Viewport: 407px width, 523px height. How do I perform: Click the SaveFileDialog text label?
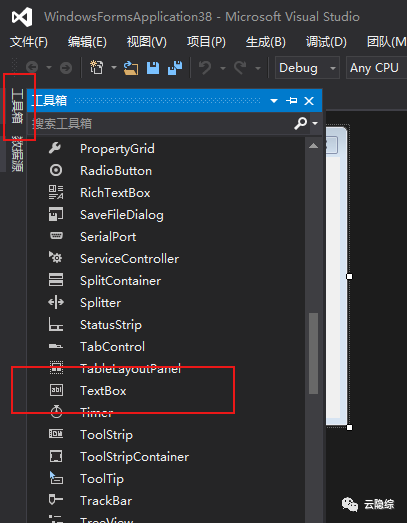(x=122, y=215)
